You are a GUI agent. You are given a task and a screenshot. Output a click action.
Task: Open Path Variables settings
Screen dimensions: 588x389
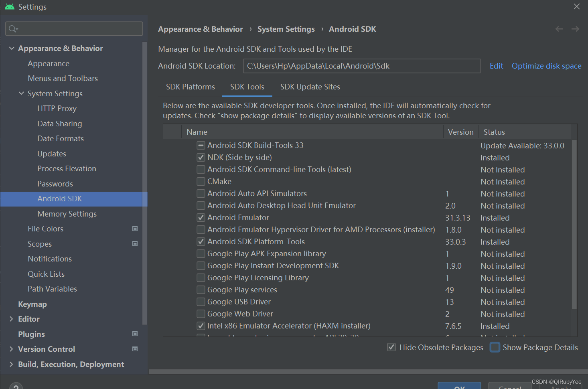coord(52,289)
